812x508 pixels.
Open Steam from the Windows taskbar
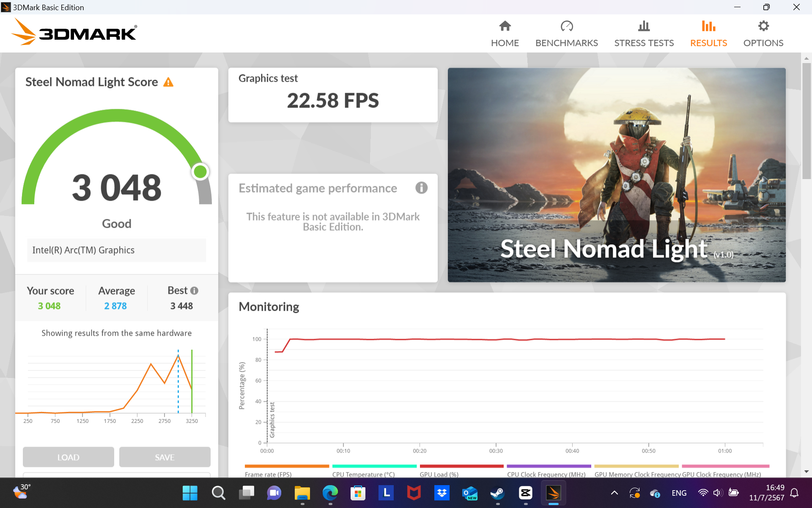point(497,493)
